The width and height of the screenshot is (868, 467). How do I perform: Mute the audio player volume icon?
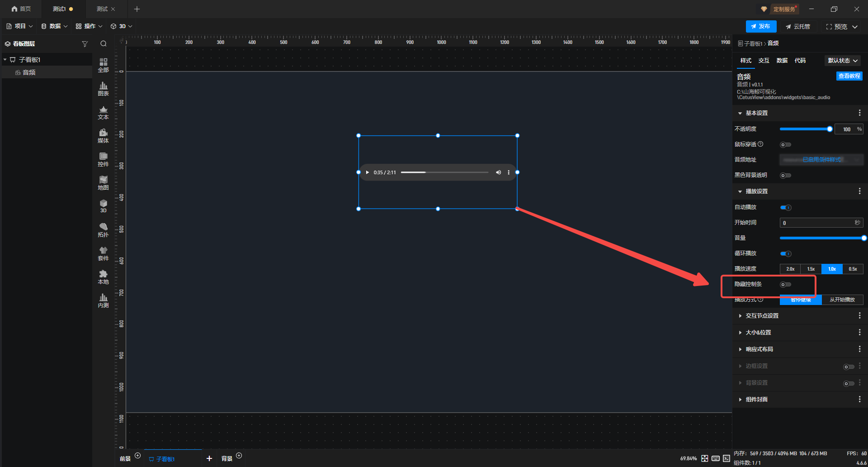pyautogui.click(x=498, y=172)
